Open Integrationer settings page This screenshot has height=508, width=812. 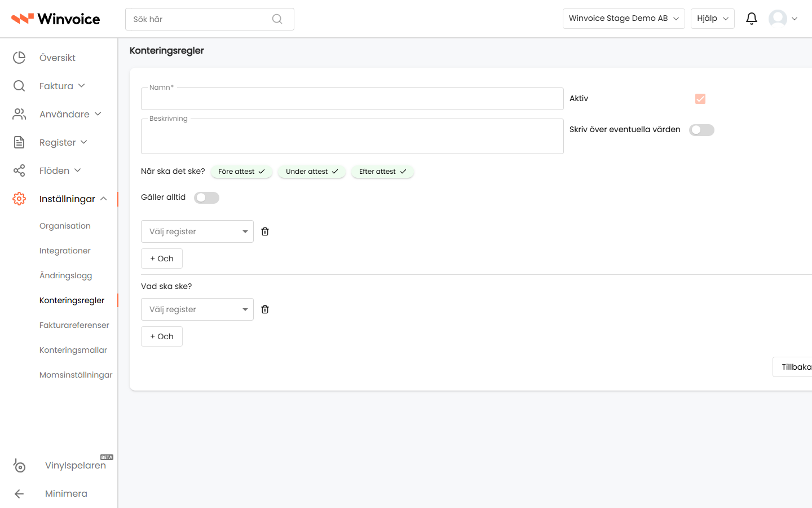click(65, 251)
